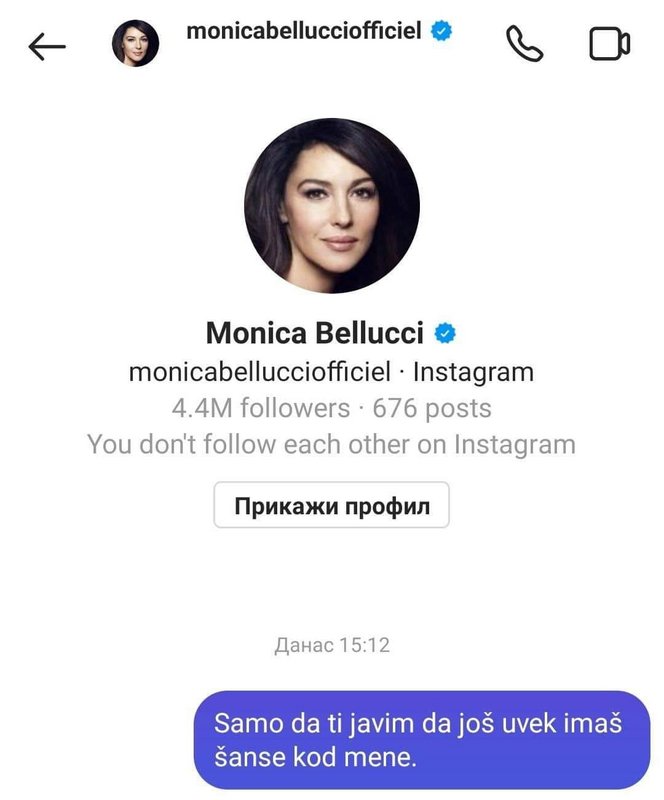This screenshot has height=800, width=664.
Task: Click the Прикажи профил button
Action: click(331, 505)
